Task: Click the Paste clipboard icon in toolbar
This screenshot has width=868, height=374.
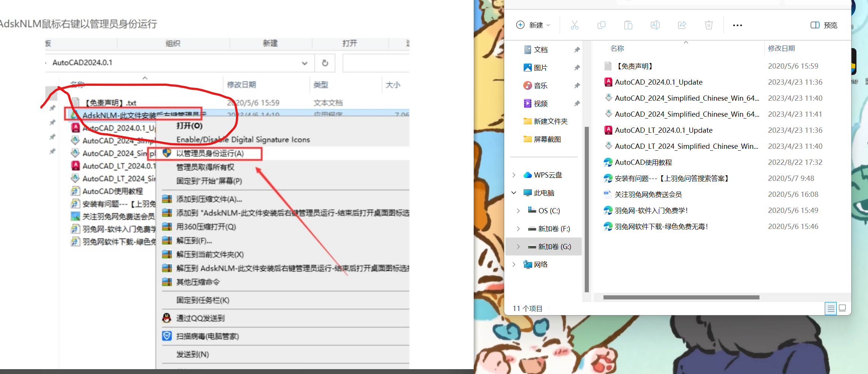Action: point(628,25)
